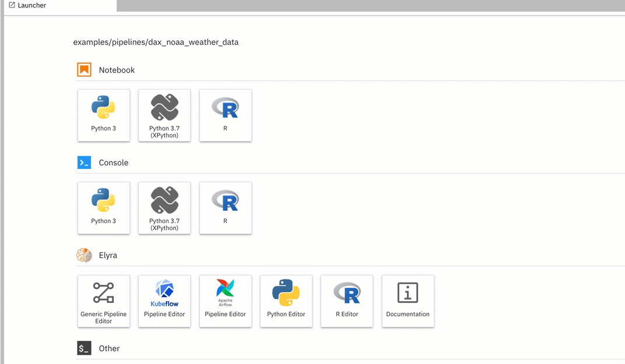625x364 pixels.
Task: Click the Other terminal icon
Action: pyautogui.click(x=84, y=348)
